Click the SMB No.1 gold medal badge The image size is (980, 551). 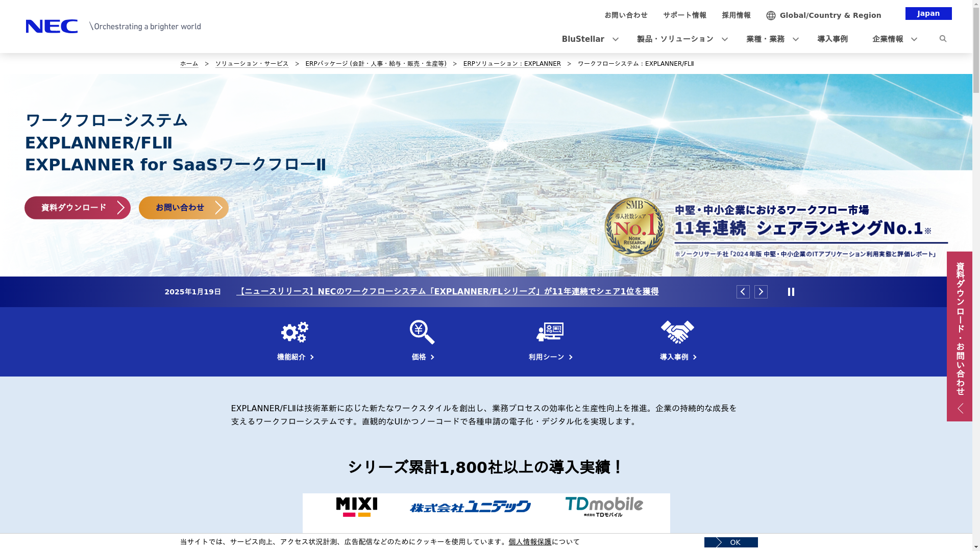coord(634,227)
